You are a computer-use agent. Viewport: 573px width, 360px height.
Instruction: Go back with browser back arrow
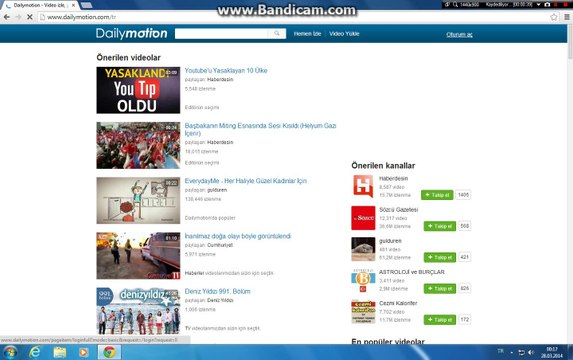click(x=7, y=17)
